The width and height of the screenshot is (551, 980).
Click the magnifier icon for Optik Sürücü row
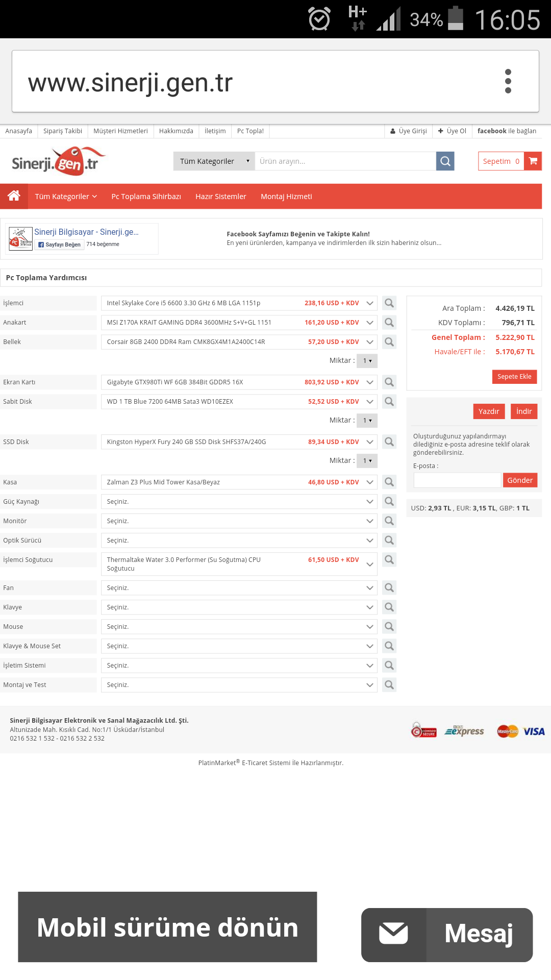pyautogui.click(x=389, y=541)
